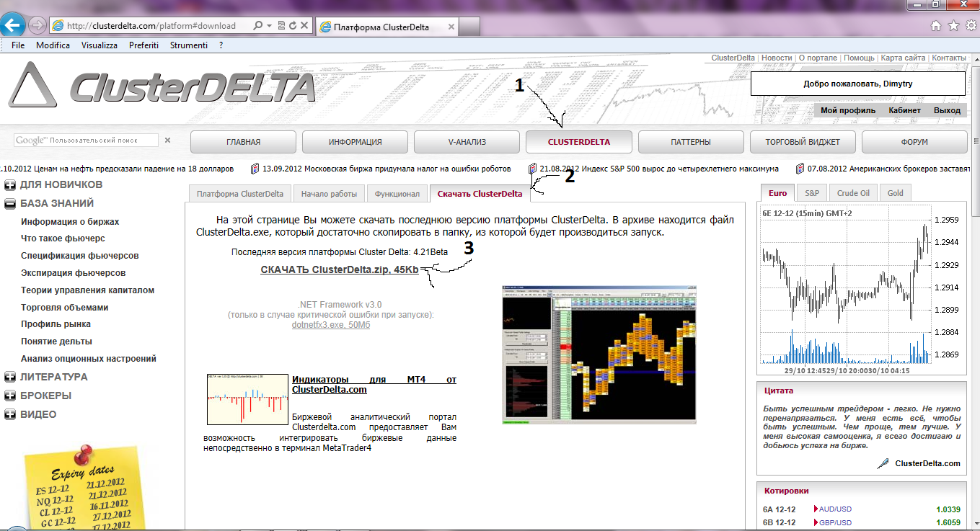The width and height of the screenshot is (980, 531).
Task: Open the address bar dropdown arrow
Action: point(269,26)
